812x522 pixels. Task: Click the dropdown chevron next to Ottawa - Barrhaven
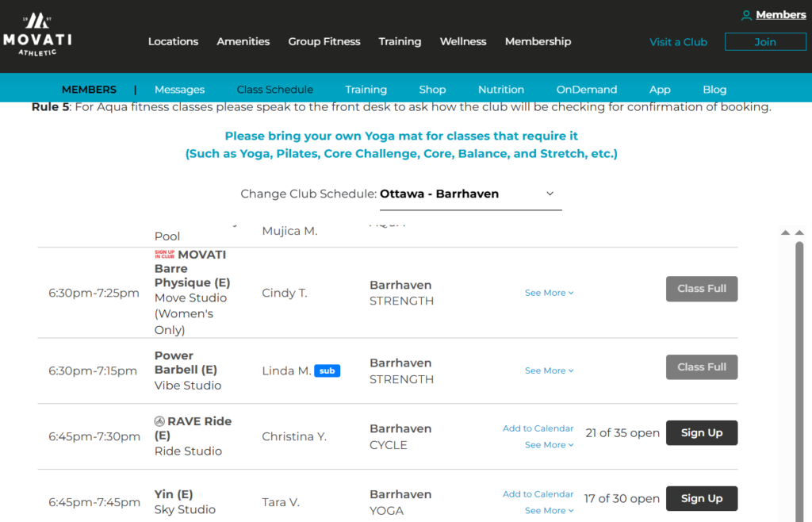point(550,194)
